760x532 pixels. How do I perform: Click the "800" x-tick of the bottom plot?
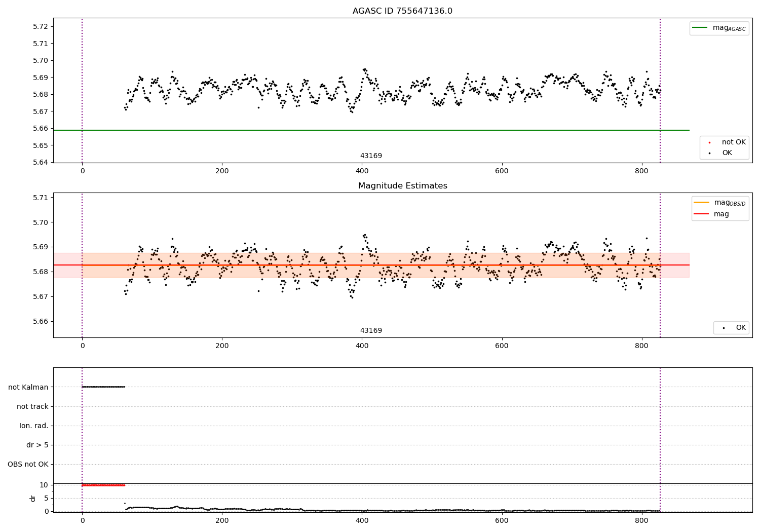coord(641,520)
